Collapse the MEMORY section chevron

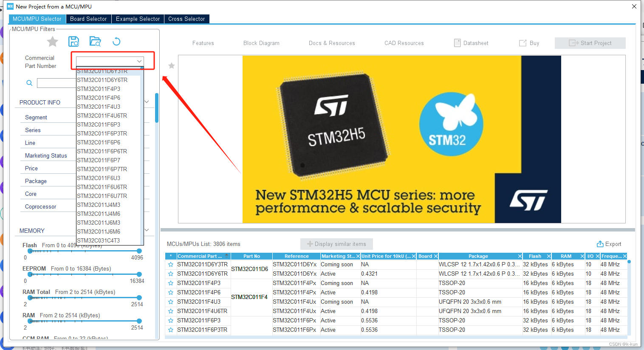(147, 230)
